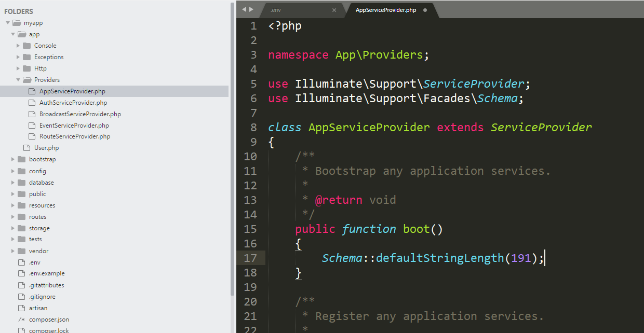Go to previous tab with left arrow
Viewport: 644px width, 333px height.
point(244,9)
